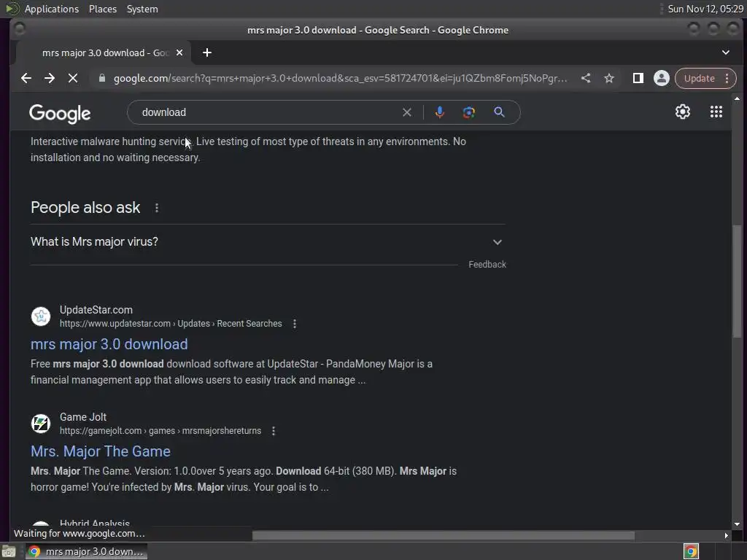Click the horizontal scroll right arrow
The height and width of the screenshot is (560, 747).
(x=726, y=536)
